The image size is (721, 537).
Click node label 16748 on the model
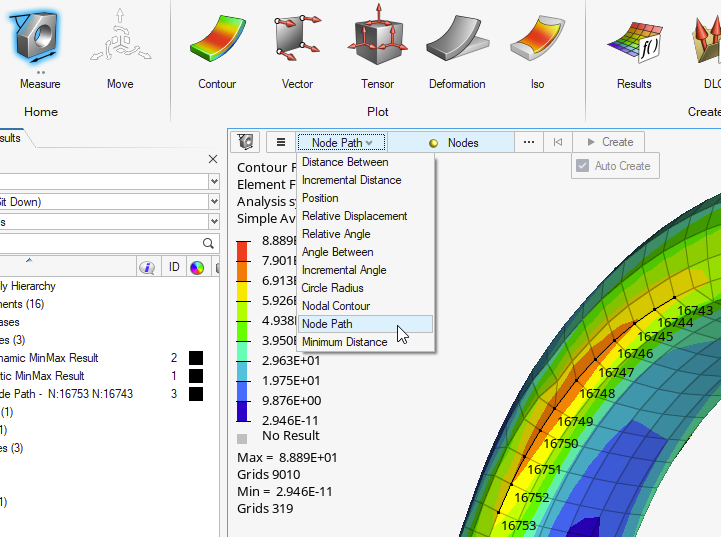(x=597, y=394)
